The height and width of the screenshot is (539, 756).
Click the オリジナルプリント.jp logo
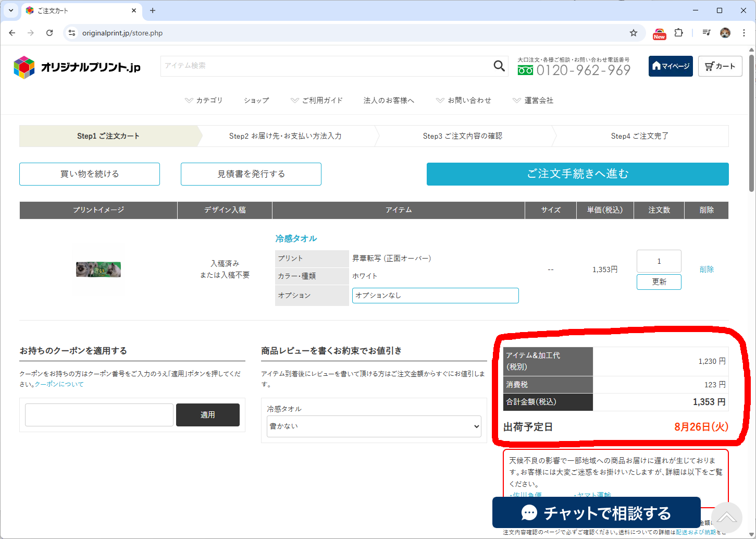(77, 67)
